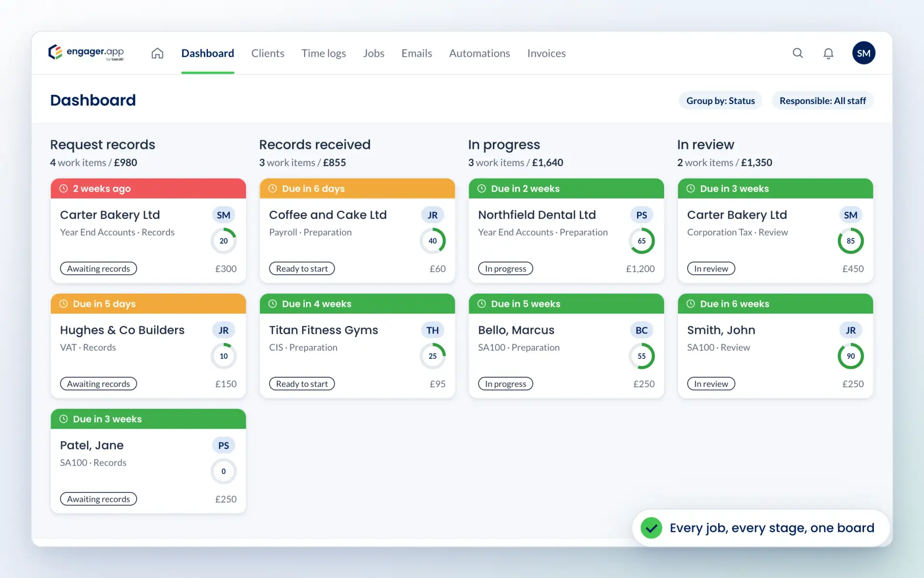Click PS assignee badge on Northfield Dental Ltd
The image size is (924, 578).
642,215
